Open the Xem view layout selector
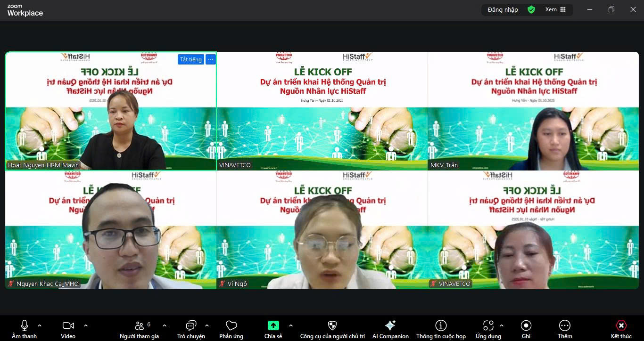This screenshot has width=644, height=341. [556, 9]
